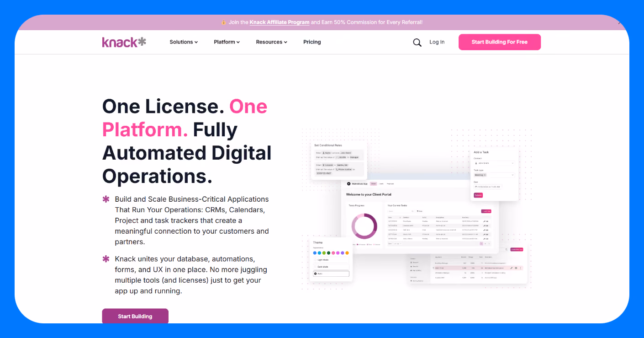Select the Home tab in Marvelous App

(x=373, y=184)
